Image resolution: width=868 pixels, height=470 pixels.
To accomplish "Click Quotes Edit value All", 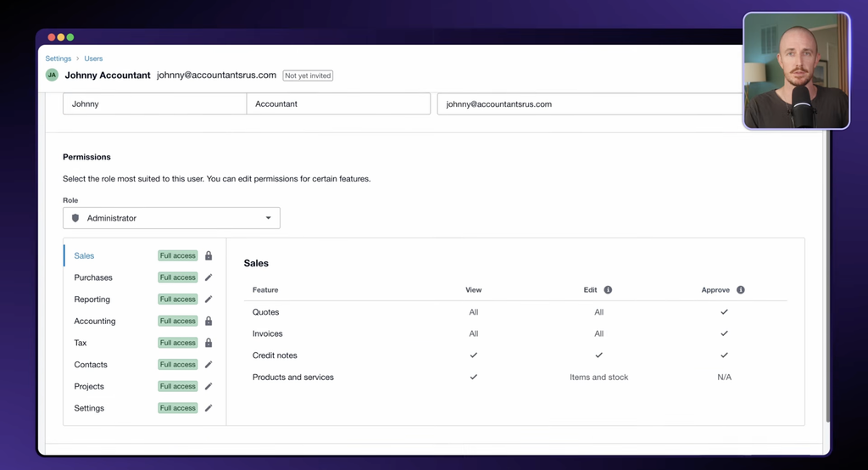I will click(x=599, y=312).
